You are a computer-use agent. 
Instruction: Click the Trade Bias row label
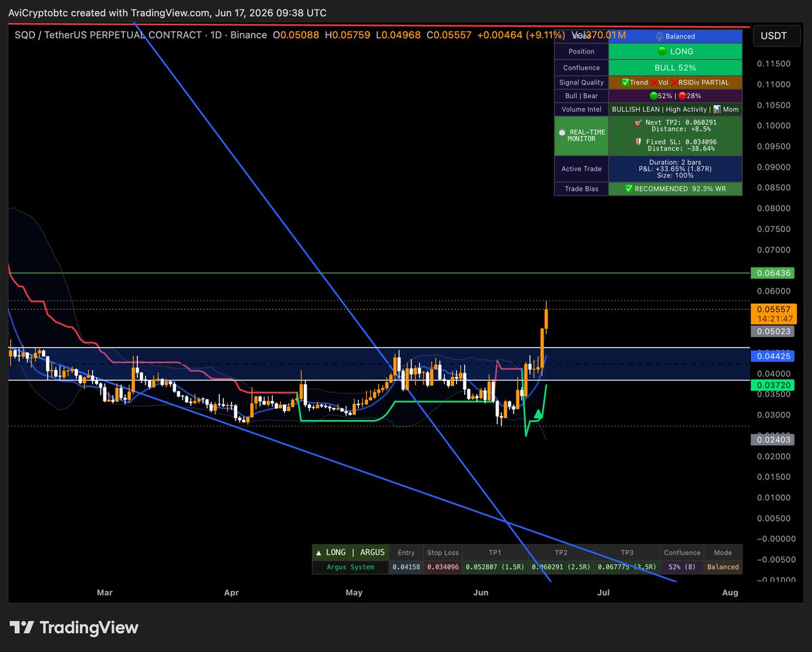[x=581, y=189]
